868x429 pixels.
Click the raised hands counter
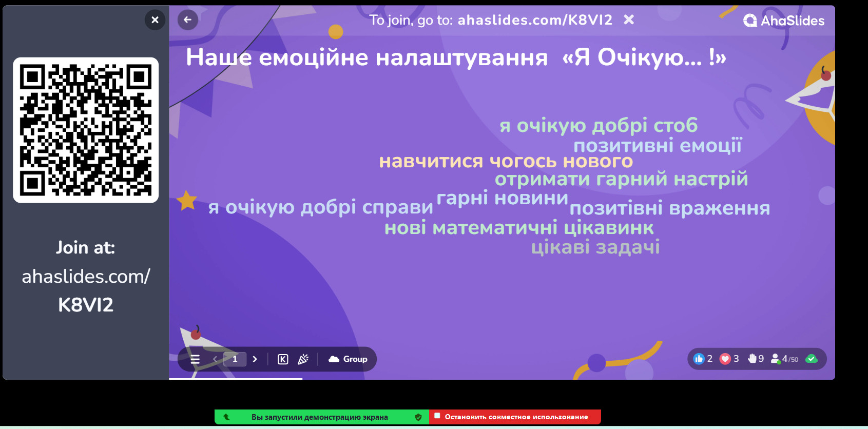tap(756, 359)
